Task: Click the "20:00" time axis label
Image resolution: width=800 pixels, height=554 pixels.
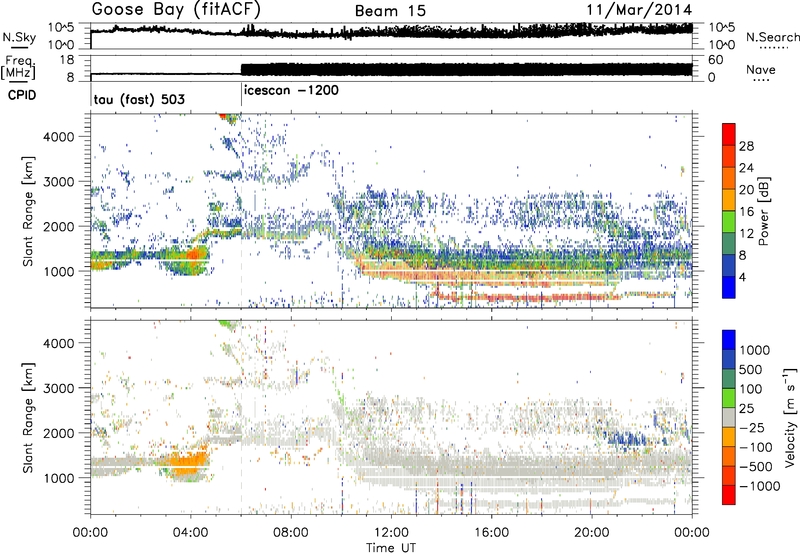Action: [x=592, y=533]
